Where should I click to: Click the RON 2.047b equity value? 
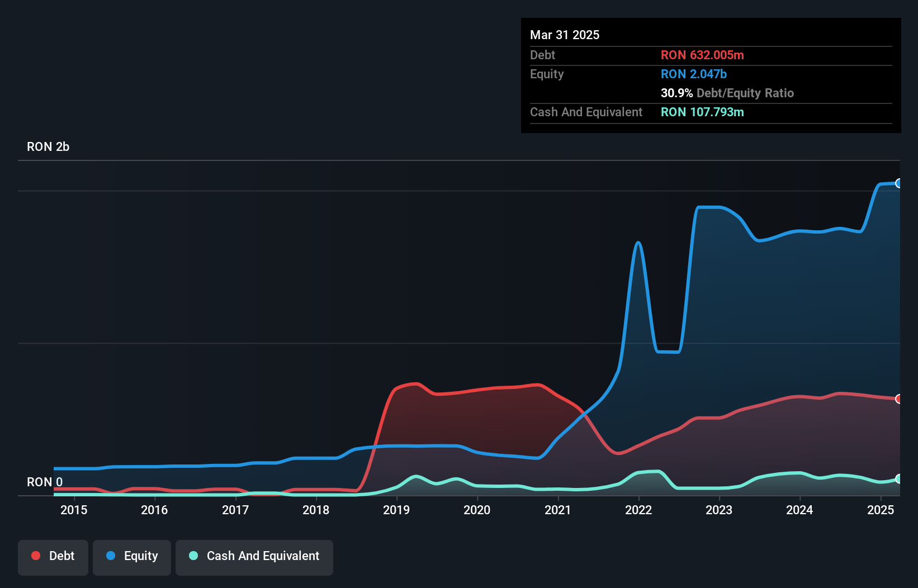click(x=694, y=74)
